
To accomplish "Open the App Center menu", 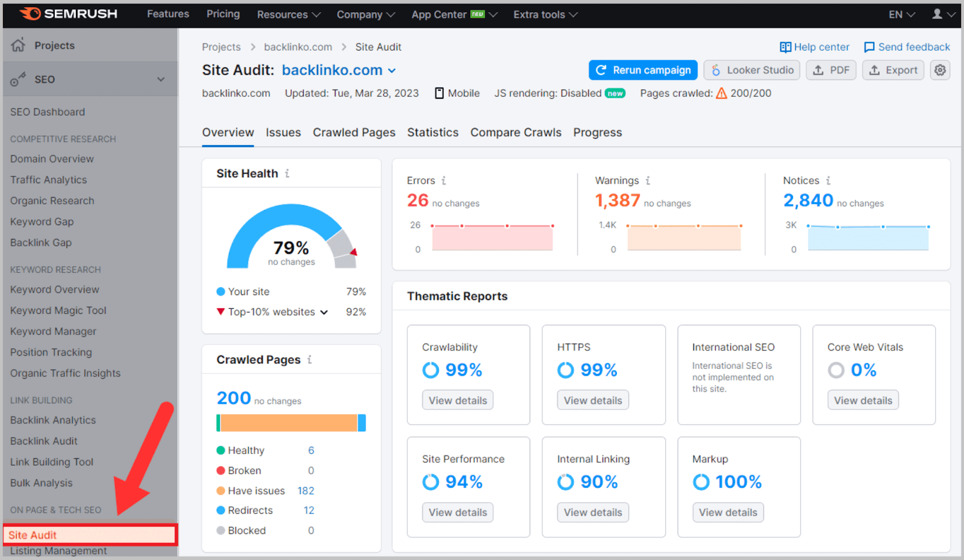I will pos(454,14).
